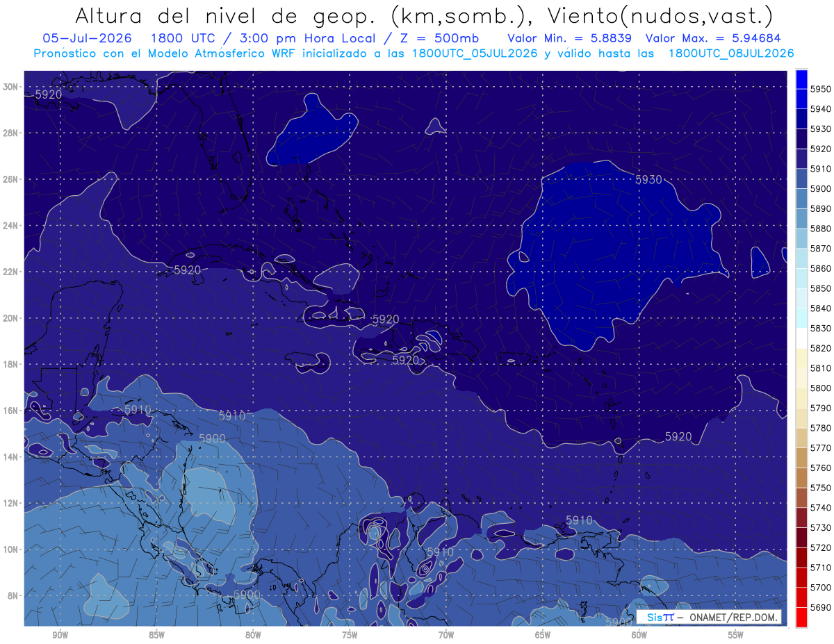Click the color bar segment between 5920 and 5930
834x644 pixels.
click(801, 139)
